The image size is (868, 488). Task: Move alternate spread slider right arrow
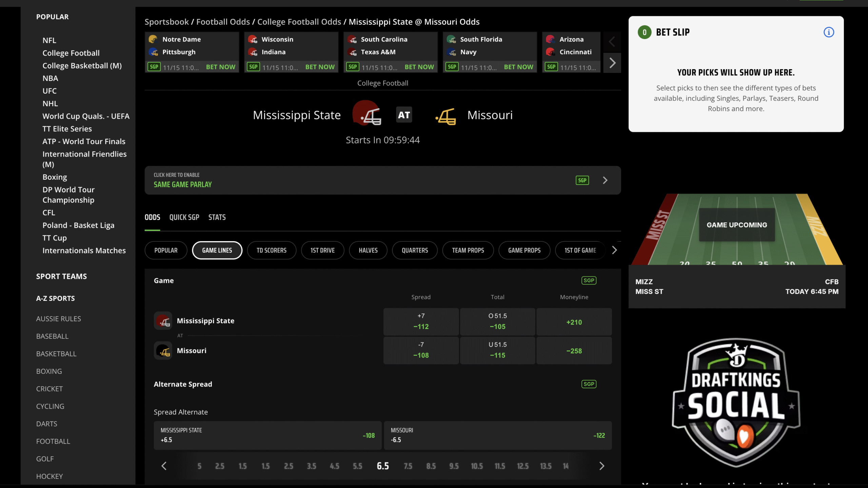click(x=601, y=466)
